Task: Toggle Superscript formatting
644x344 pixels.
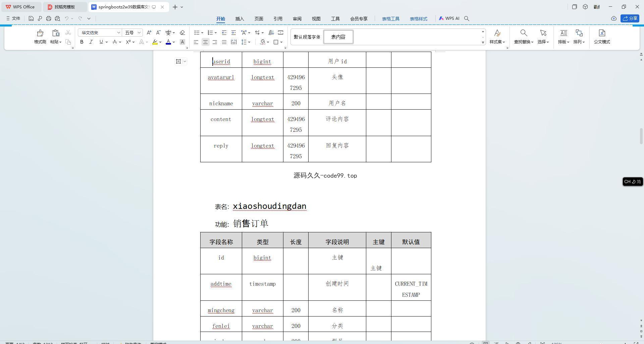Action: coord(128,42)
